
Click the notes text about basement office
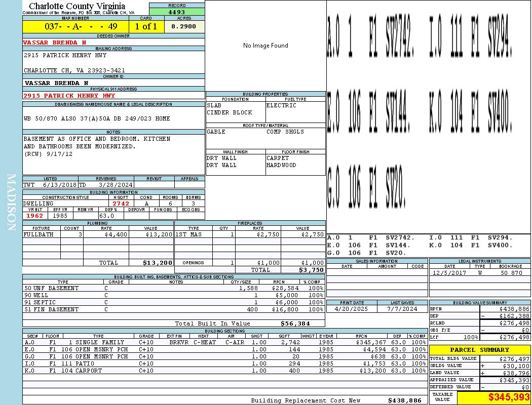(x=97, y=146)
